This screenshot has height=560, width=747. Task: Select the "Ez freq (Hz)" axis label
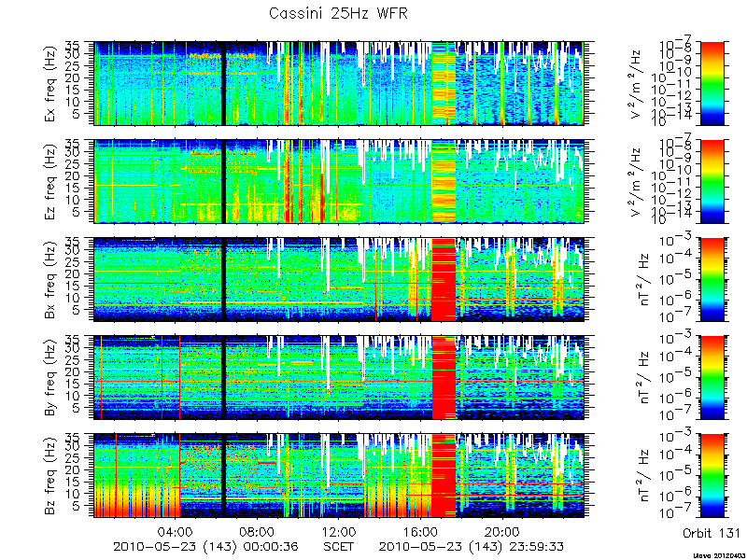tap(50, 181)
